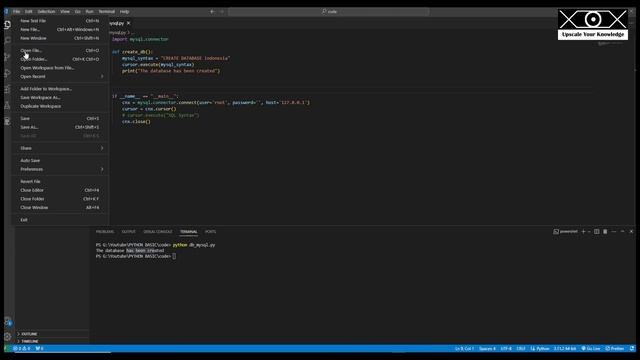Switch to the OUTPUT panel tab
Screen dimensions: 640x360
pyautogui.click(x=128, y=231)
